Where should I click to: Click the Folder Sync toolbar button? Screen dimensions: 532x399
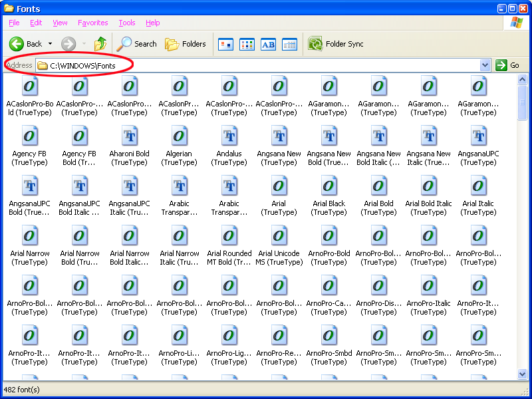coord(336,45)
